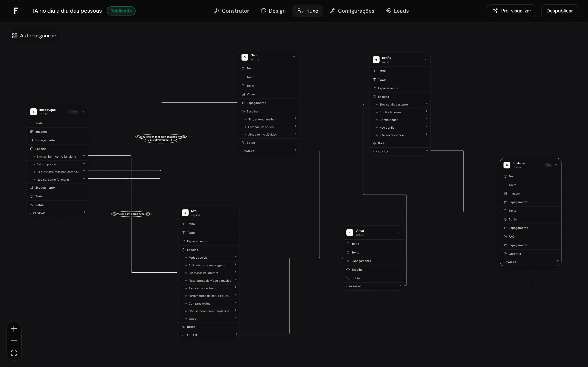The height and width of the screenshot is (367, 588).
Task: Open Não node via arrow icon
Action: (294, 57)
